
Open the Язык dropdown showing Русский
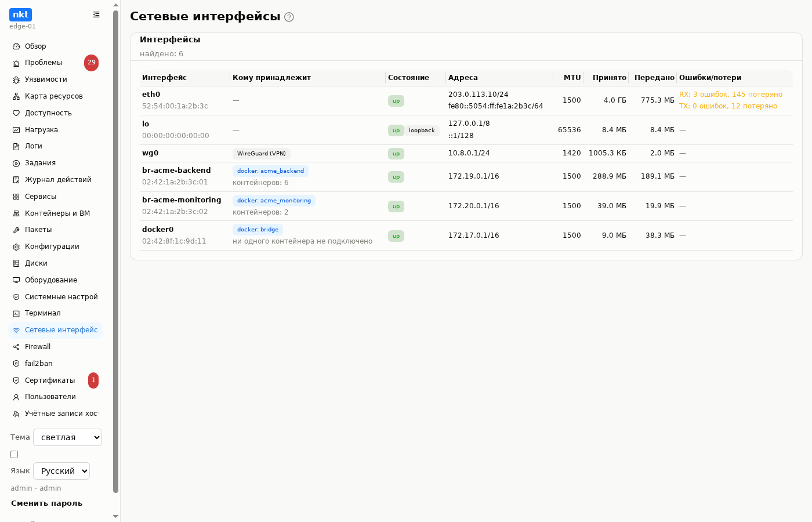coord(61,471)
